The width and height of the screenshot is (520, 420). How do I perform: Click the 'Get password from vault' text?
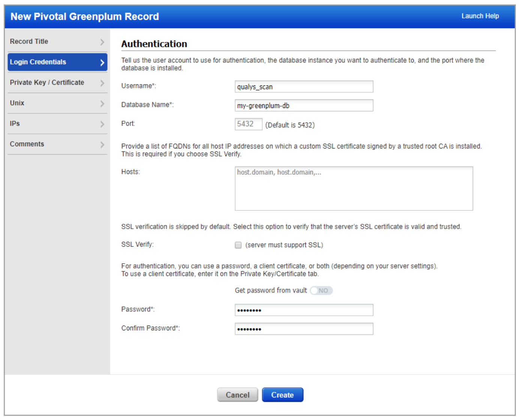pos(271,291)
